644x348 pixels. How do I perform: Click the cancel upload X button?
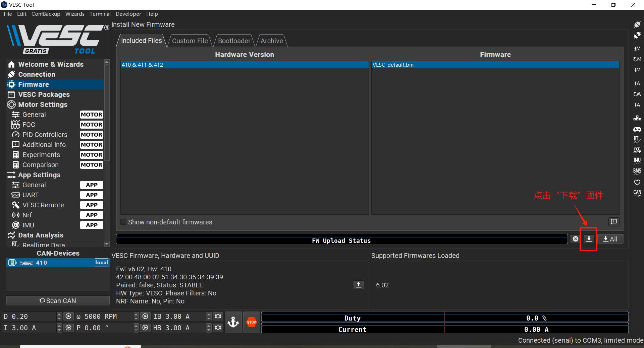(x=575, y=239)
